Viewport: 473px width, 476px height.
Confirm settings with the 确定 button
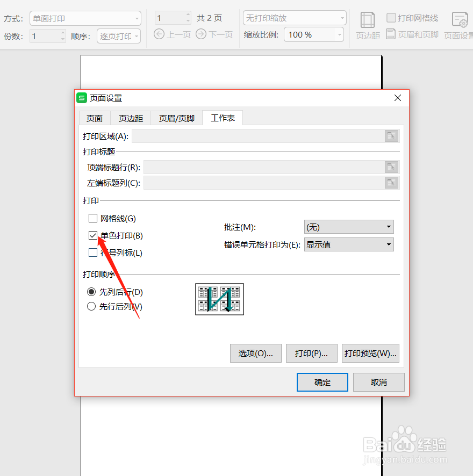322,382
